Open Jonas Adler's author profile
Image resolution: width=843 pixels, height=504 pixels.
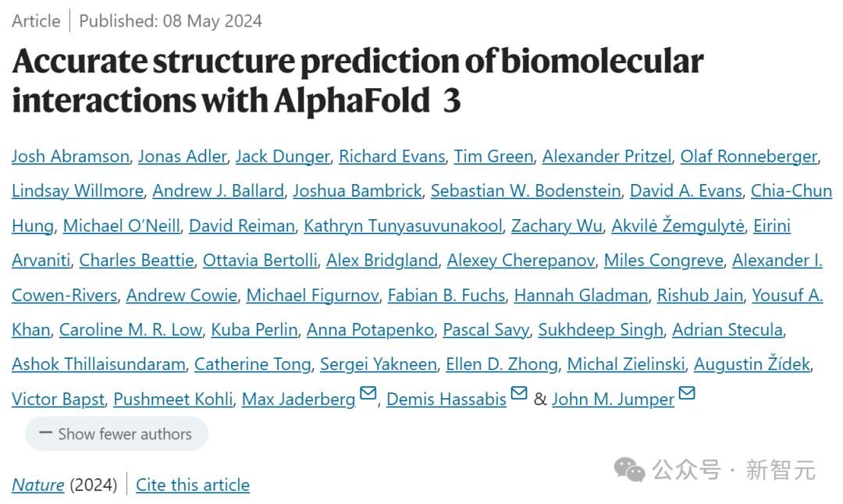click(x=181, y=156)
